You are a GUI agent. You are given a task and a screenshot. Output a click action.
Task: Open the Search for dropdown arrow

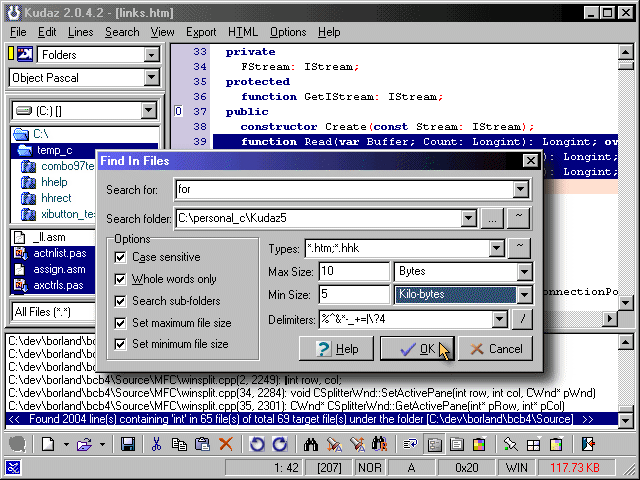(x=521, y=189)
